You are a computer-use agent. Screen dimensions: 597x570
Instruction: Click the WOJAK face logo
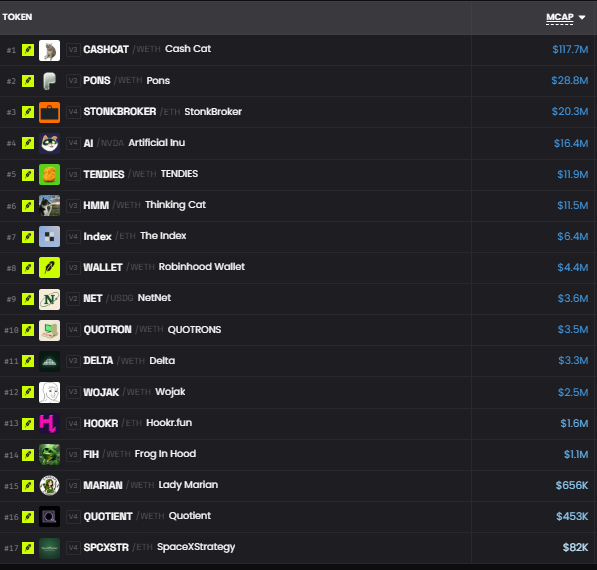tap(49, 392)
